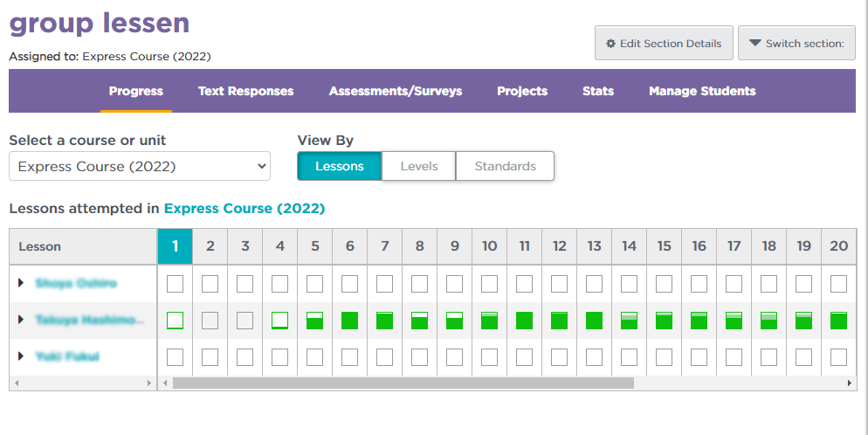Click second student's grey lesson 2 box
Viewport: 868px width, 435px height.
point(210,321)
